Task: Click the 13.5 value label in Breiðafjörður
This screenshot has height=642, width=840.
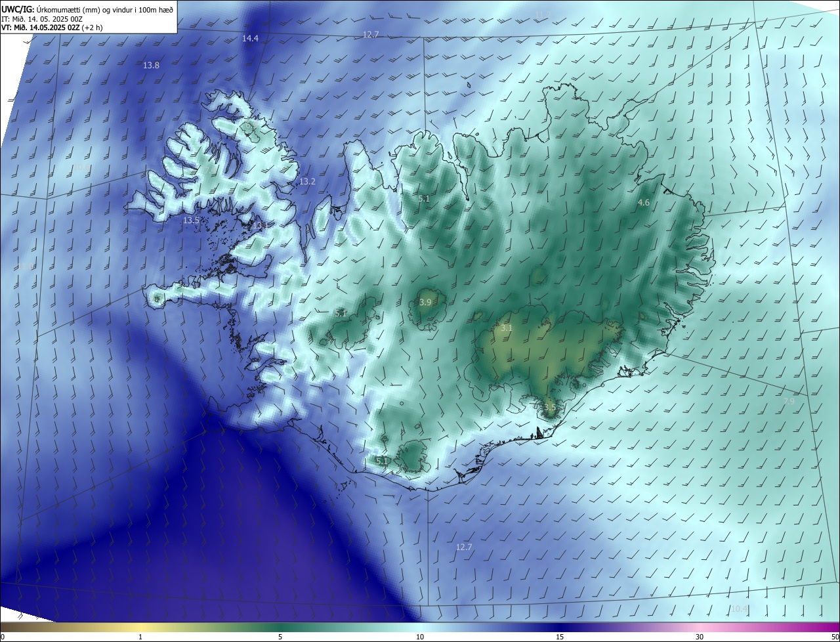Action: (191, 220)
